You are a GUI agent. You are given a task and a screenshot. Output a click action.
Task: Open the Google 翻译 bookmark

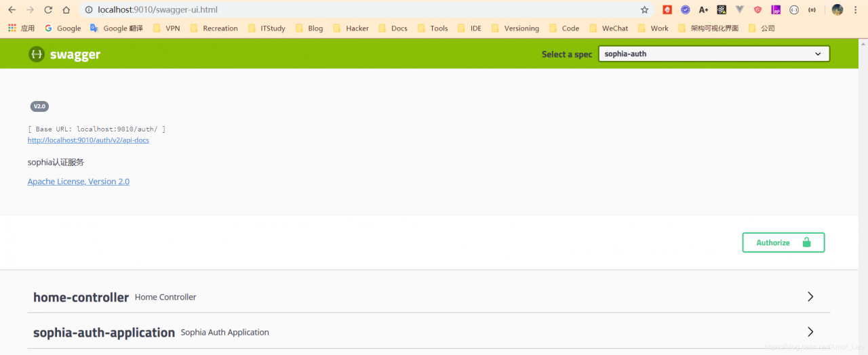[117, 28]
